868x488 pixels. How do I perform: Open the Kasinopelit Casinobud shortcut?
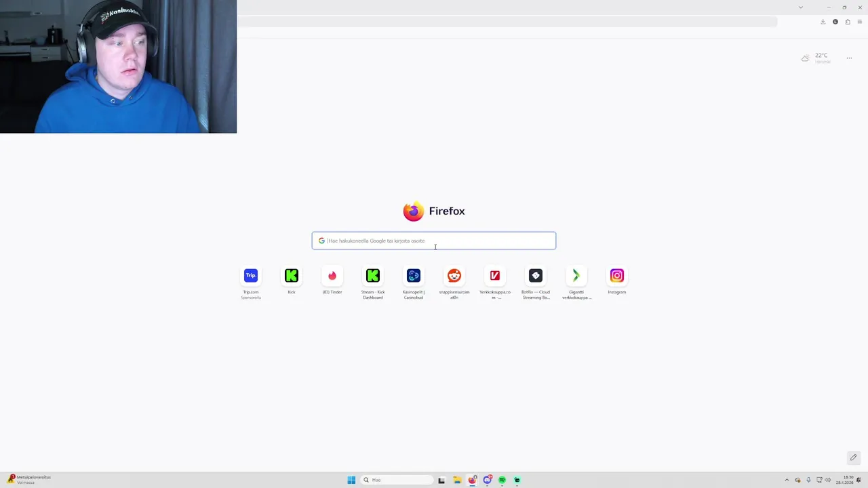pyautogui.click(x=414, y=276)
